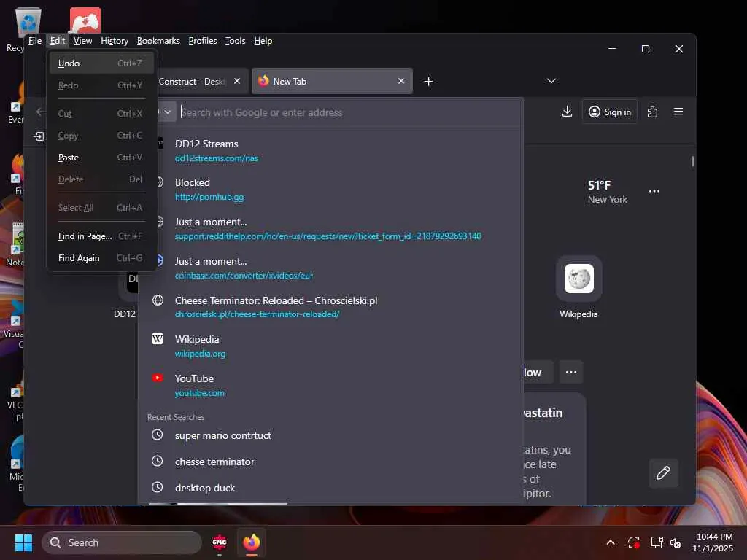Open the weather widget options menu
This screenshot has width=747, height=560.
pos(654,192)
